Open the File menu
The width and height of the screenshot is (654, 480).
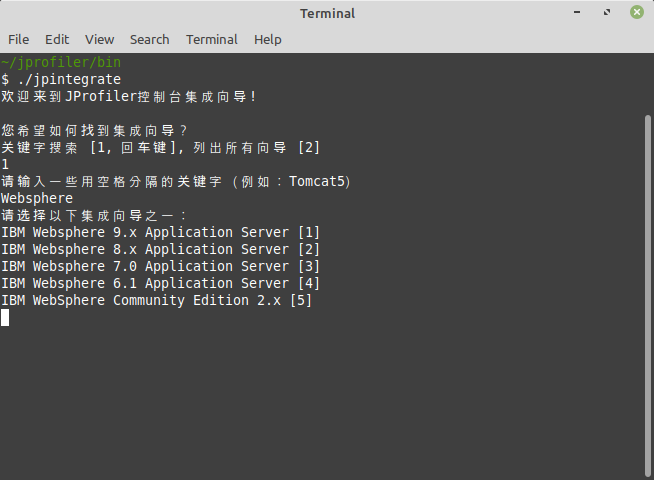tap(18, 40)
